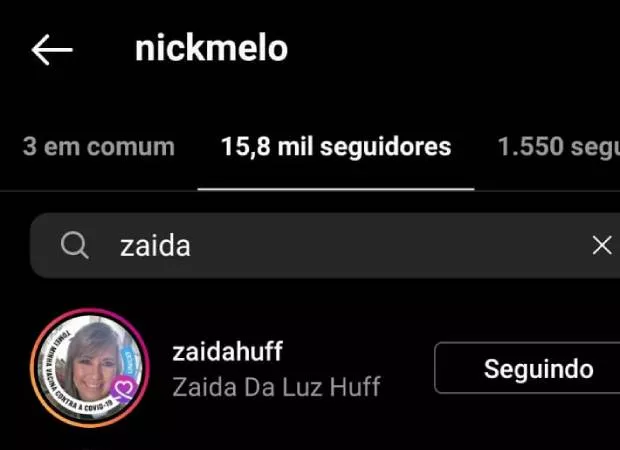Open the 1.550 seguindo tab
Image resolution: width=620 pixels, height=450 pixels.
(x=558, y=147)
